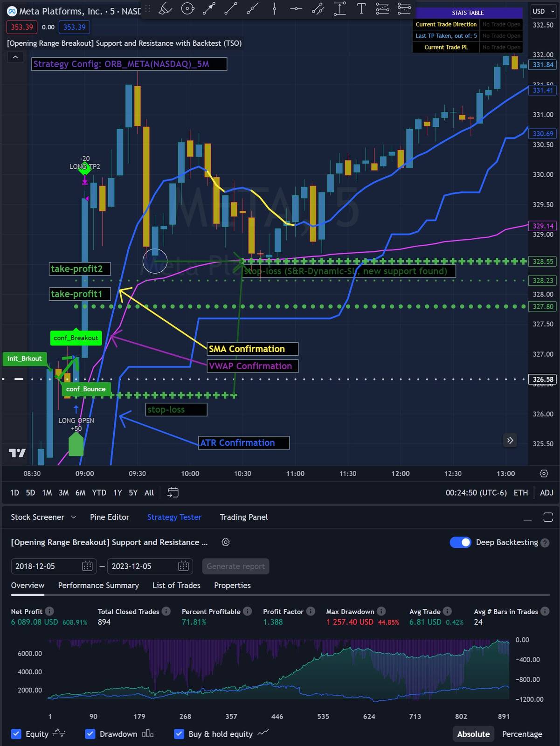Set chart range to 5D
The image size is (560, 746).
[x=30, y=492]
